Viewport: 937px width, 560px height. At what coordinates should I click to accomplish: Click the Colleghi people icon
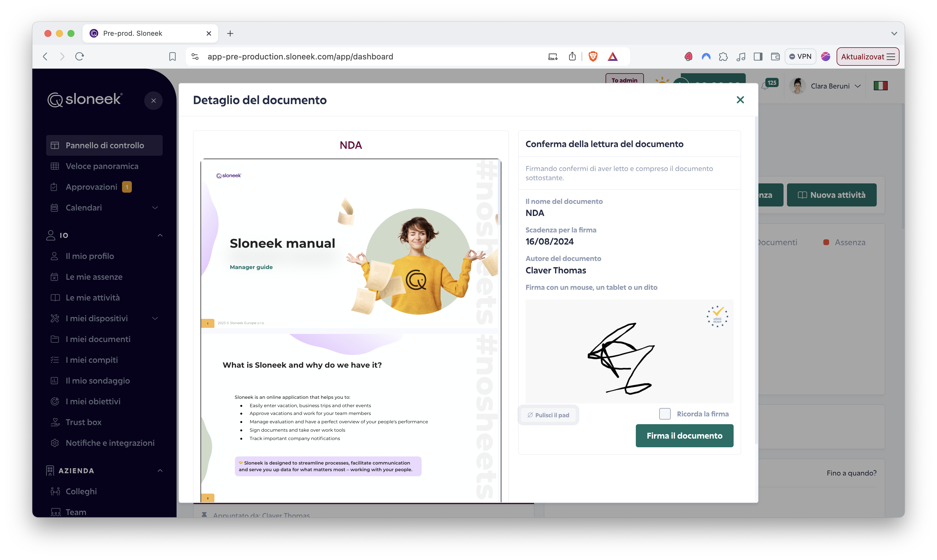[55, 491]
